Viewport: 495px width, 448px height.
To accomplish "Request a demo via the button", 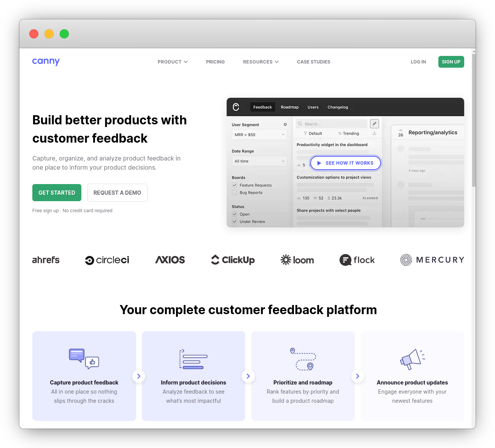I will 117,193.
